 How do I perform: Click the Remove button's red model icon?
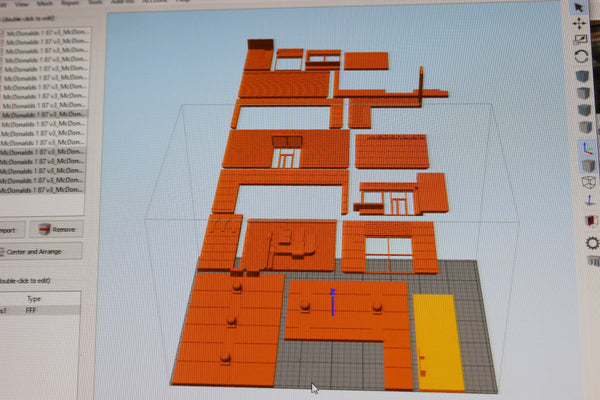point(44,229)
